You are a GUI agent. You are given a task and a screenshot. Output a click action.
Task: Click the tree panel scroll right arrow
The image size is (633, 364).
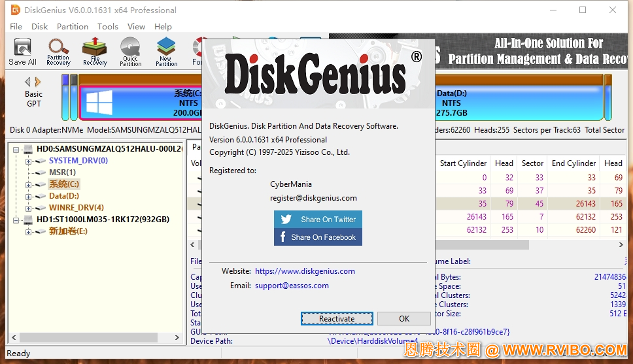click(177, 337)
